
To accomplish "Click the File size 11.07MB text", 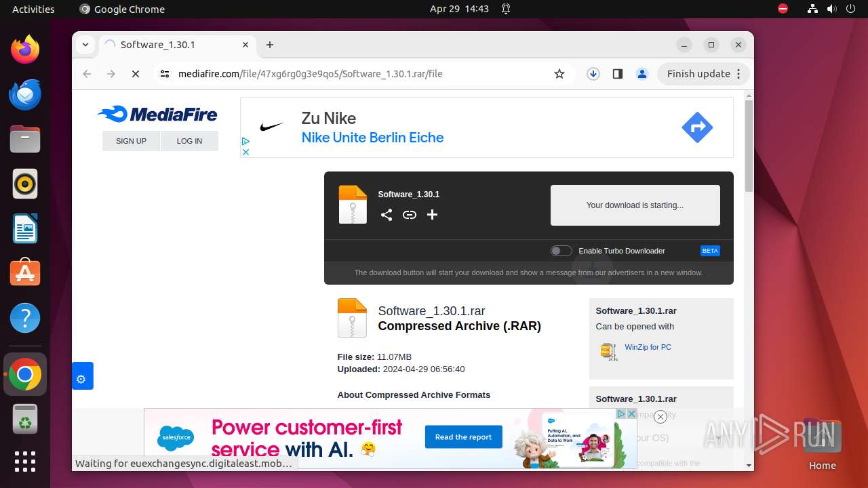I will tap(374, 357).
